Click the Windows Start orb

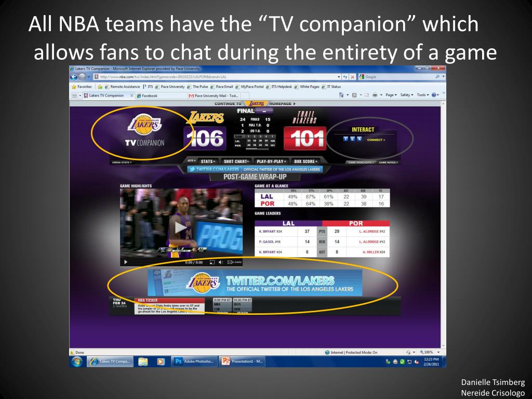click(77, 362)
